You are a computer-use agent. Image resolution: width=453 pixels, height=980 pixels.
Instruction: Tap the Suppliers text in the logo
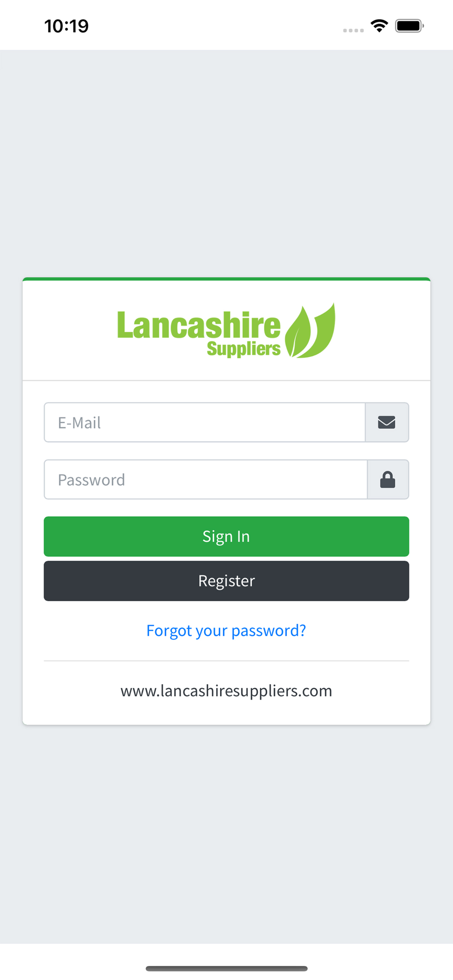244,349
